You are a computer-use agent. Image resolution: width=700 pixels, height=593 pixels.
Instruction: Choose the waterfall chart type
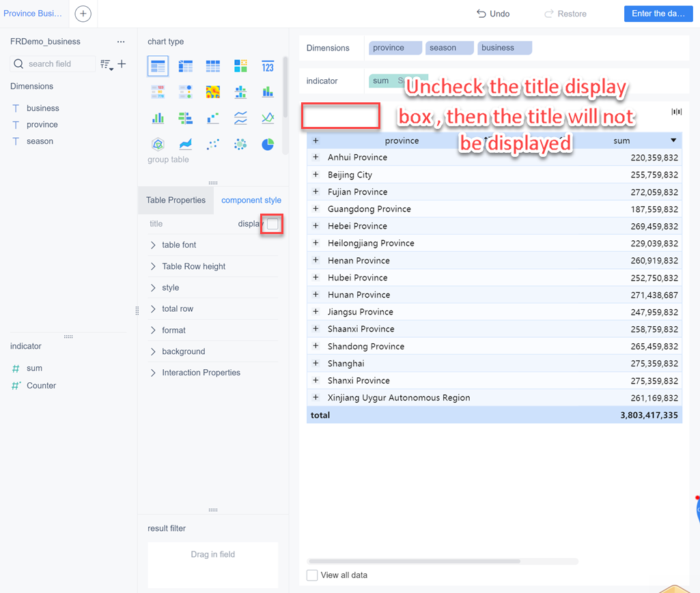coord(213,118)
